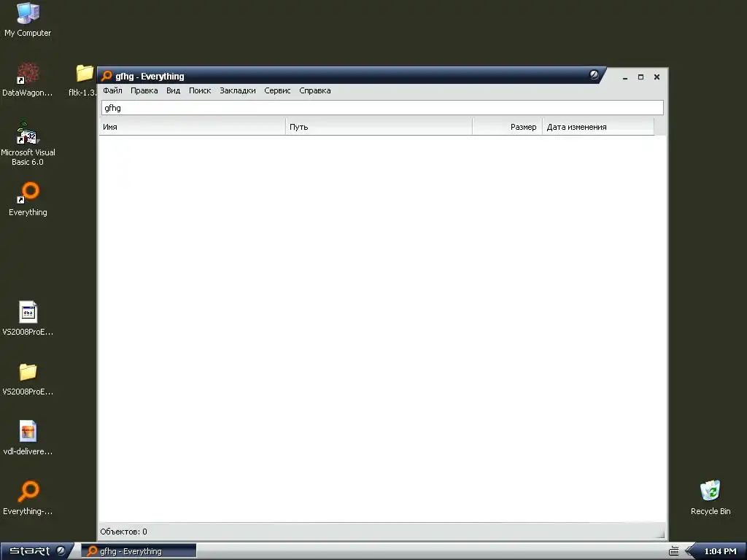Sort results by Дата изменения column
747x560 pixels.
point(598,127)
